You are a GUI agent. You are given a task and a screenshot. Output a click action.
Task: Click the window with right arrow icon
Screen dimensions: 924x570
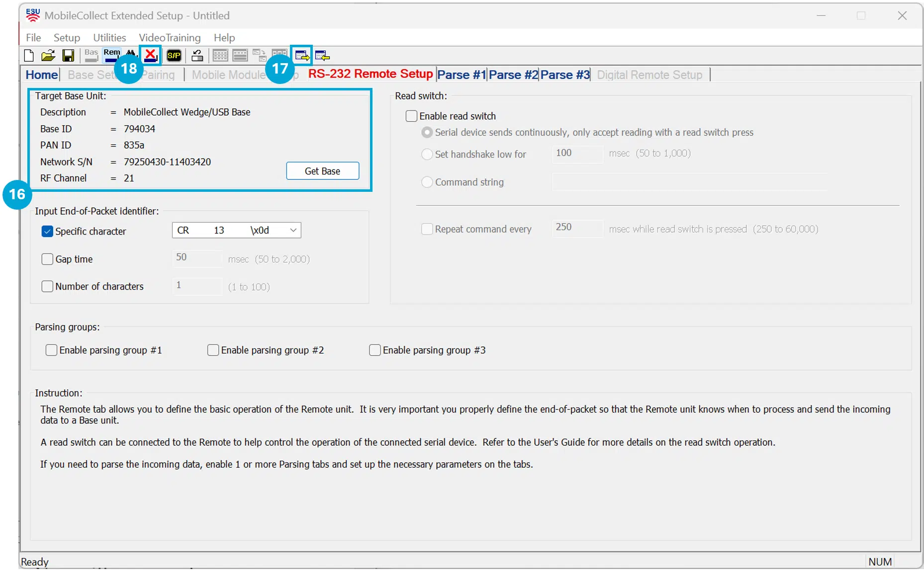pyautogui.click(x=302, y=56)
